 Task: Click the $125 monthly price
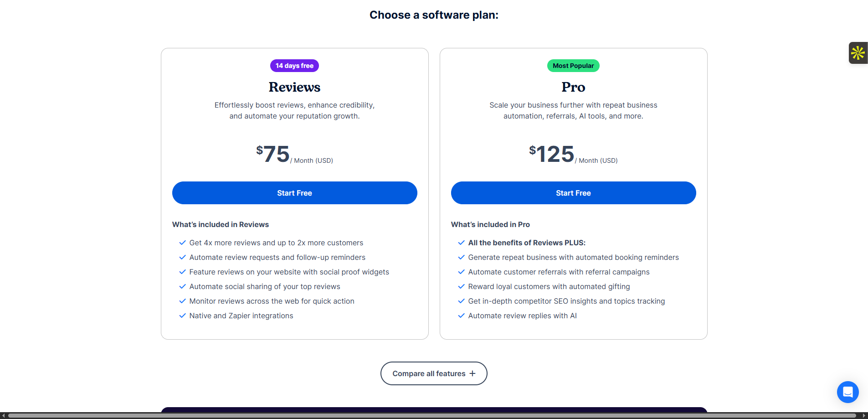[x=552, y=154]
